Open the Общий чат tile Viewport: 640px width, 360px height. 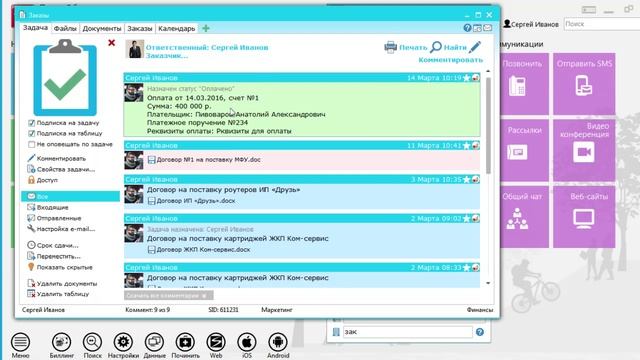[x=524, y=217]
